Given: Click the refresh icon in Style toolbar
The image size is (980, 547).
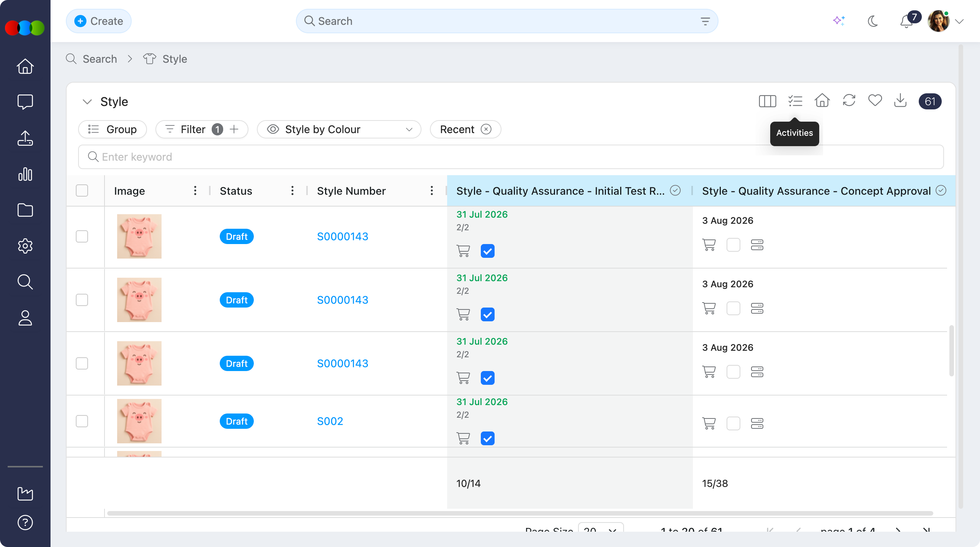Looking at the screenshot, I should (849, 101).
